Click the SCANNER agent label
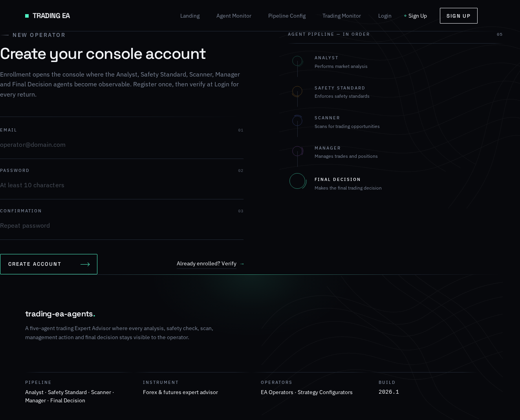This screenshot has width=520, height=420. (327, 118)
